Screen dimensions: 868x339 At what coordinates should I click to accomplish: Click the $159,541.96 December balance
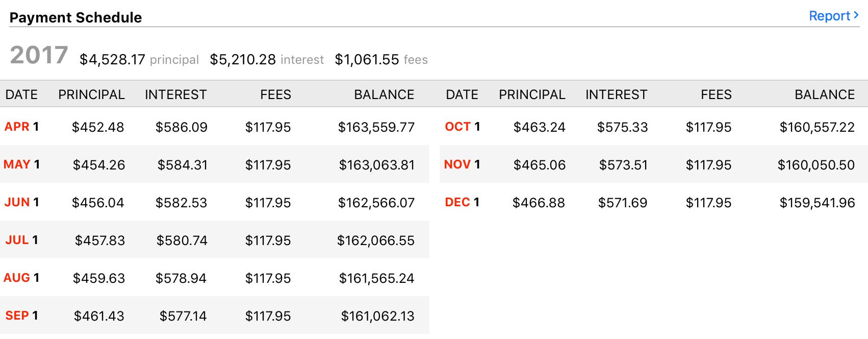pyautogui.click(x=817, y=203)
